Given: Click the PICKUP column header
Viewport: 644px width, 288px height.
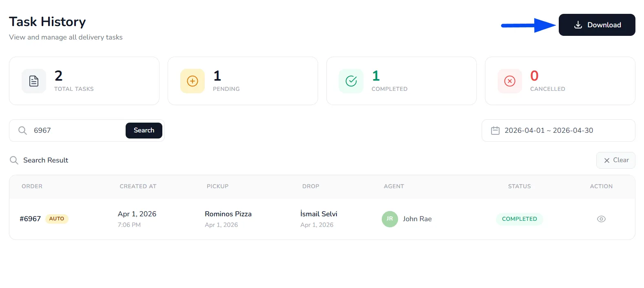Looking at the screenshot, I should (217, 186).
